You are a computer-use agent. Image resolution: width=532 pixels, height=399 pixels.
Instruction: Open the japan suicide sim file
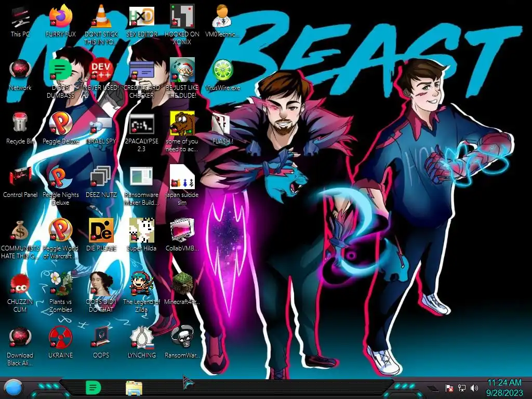coord(182,186)
